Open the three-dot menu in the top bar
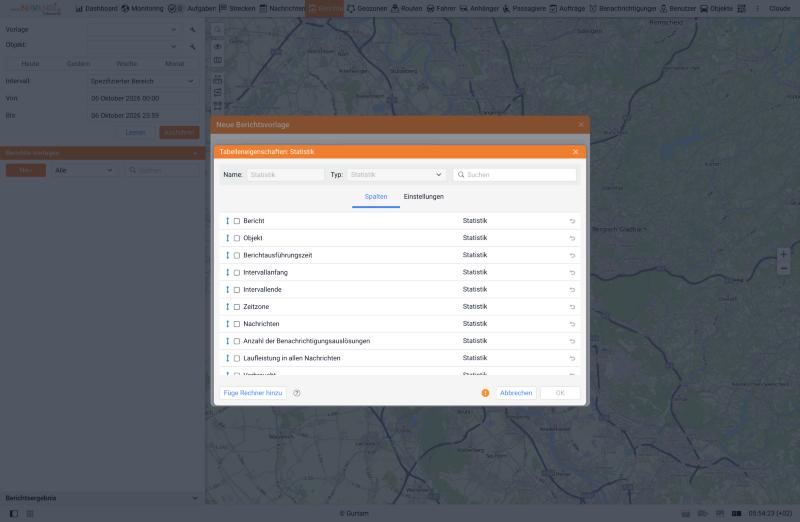This screenshot has height=522, width=800. click(757, 8)
